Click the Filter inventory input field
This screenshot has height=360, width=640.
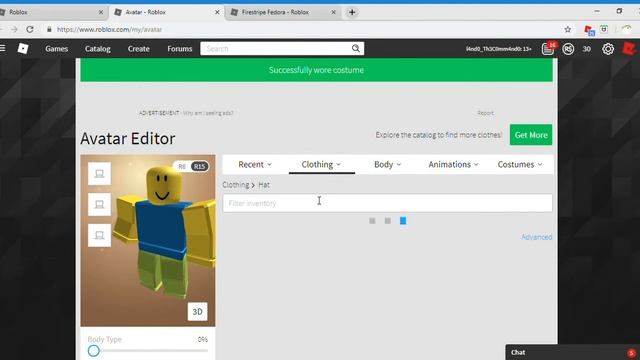click(387, 203)
